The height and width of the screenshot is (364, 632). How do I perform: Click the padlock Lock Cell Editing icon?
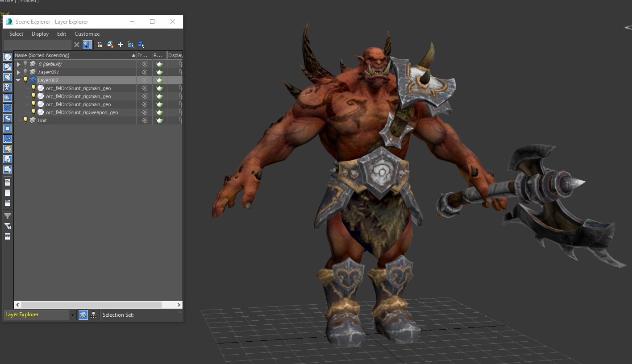(x=100, y=45)
